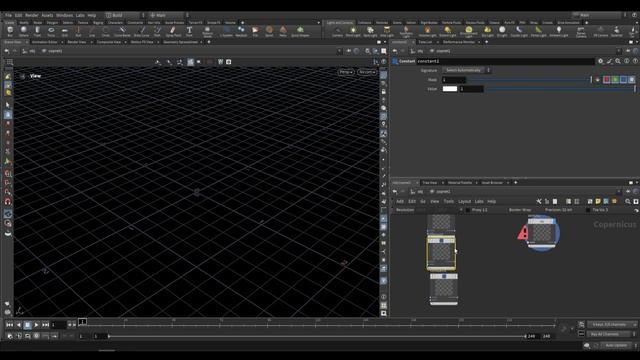640x360 pixels.
Task: Select the Circle shelf tool
Action: click(x=106, y=31)
